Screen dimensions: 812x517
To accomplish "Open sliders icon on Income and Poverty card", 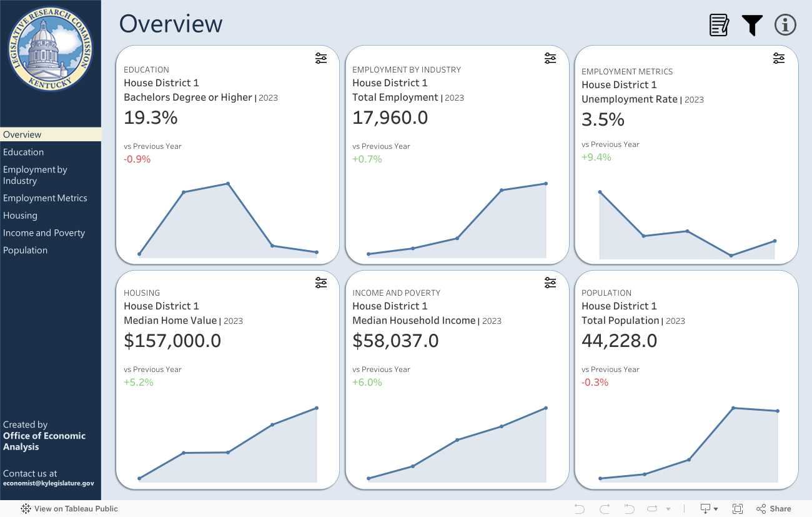I will (550, 283).
